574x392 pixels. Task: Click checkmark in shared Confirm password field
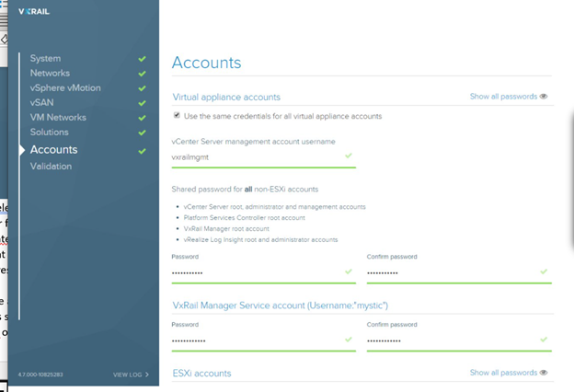pyautogui.click(x=544, y=271)
